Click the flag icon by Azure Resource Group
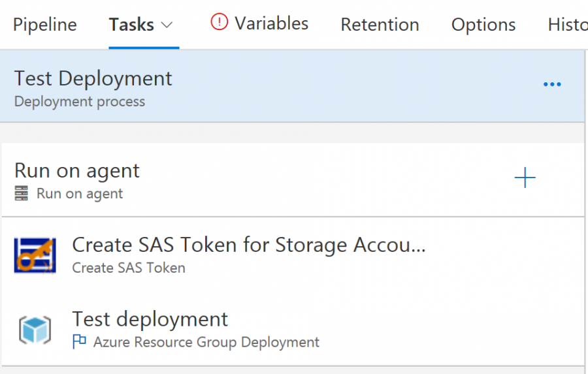Screen dimensions: 588x374 point(80,341)
